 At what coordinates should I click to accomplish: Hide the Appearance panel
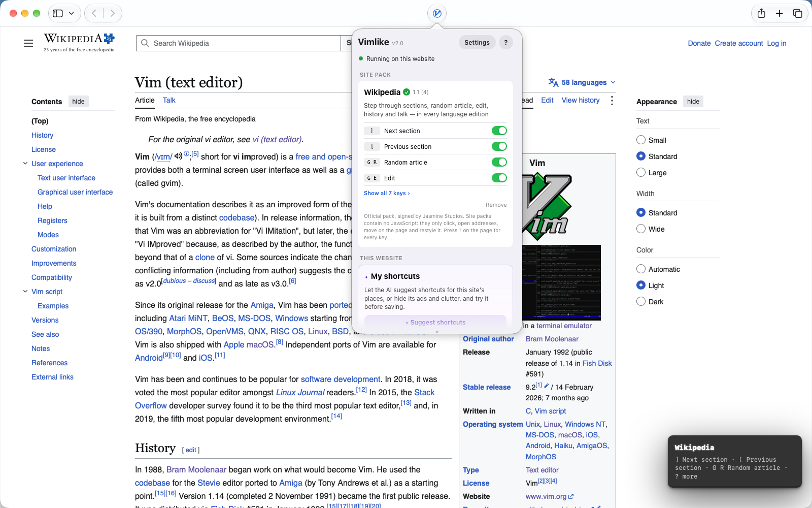(x=693, y=102)
